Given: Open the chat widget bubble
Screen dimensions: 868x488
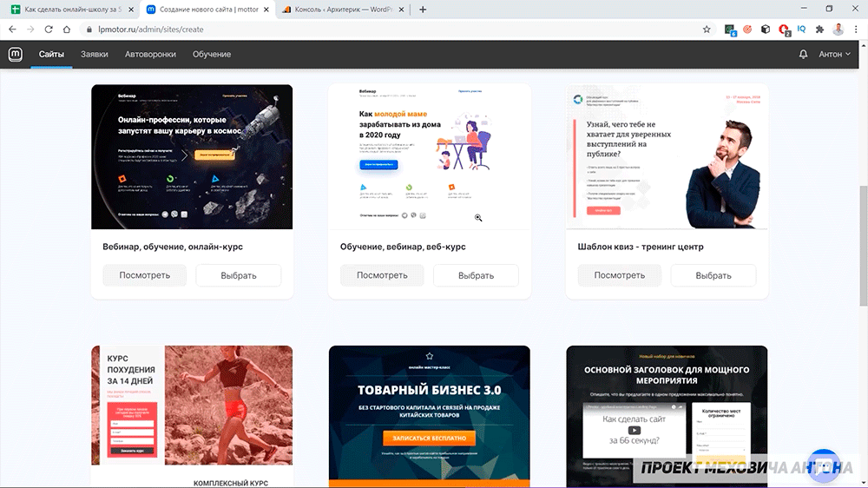Looking at the screenshot, I should pos(824,465).
